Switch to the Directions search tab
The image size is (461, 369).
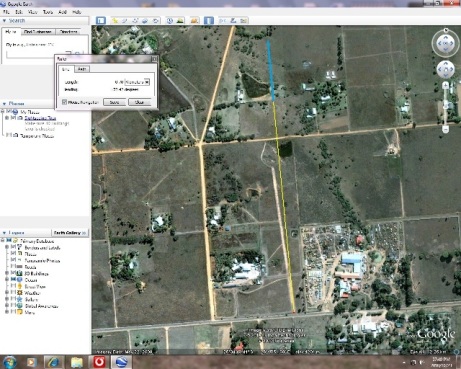point(68,32)
